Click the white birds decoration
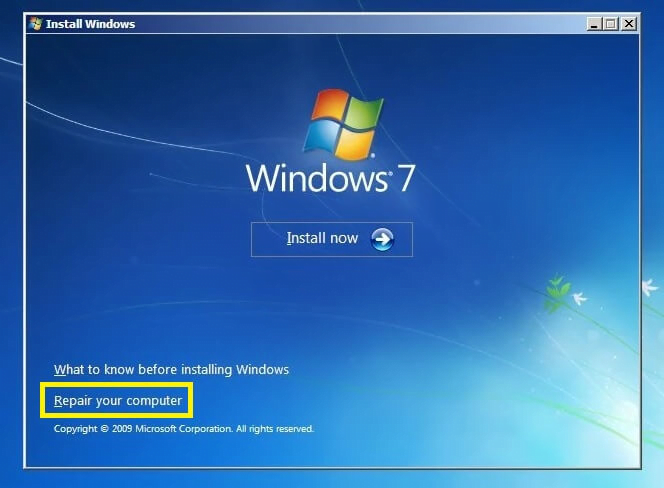Viewport: 664px width, 488px height. coord(576,296)
